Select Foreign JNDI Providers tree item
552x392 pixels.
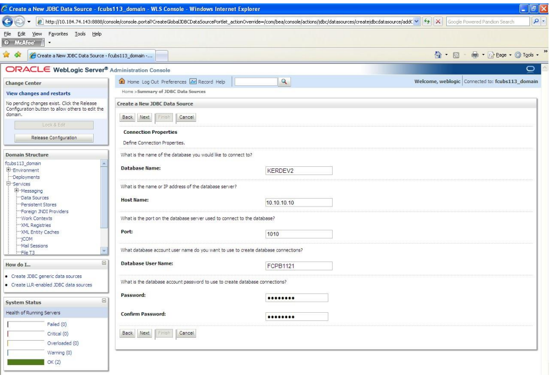click(x=45, y=211)
